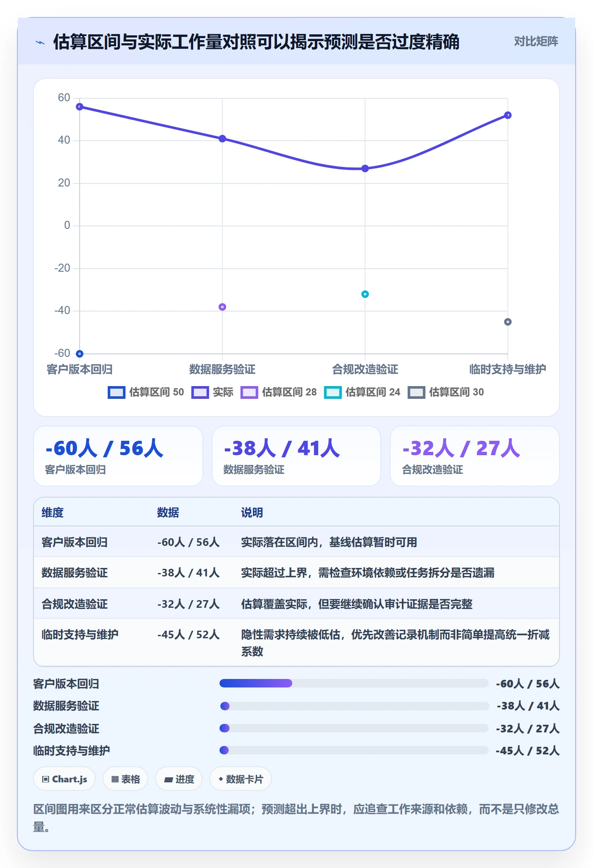
Task: Click the 合规改造验证 label on the chart axis
Action: point(365,369)
